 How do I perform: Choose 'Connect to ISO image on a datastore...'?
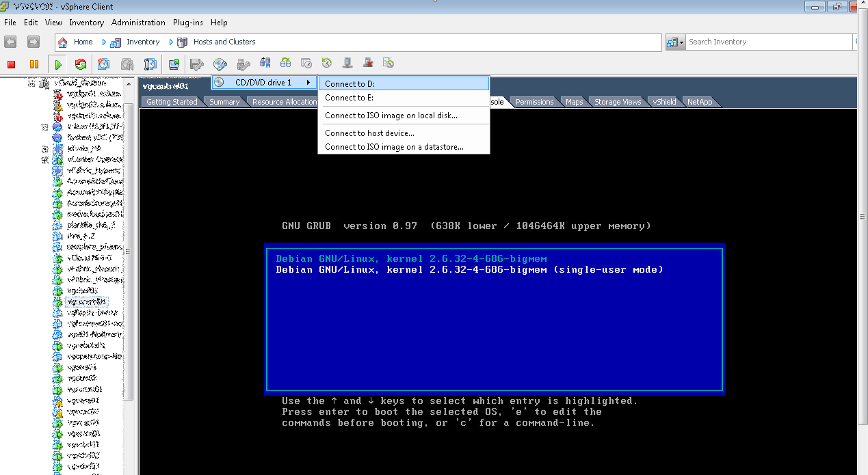tap(394, 147)
